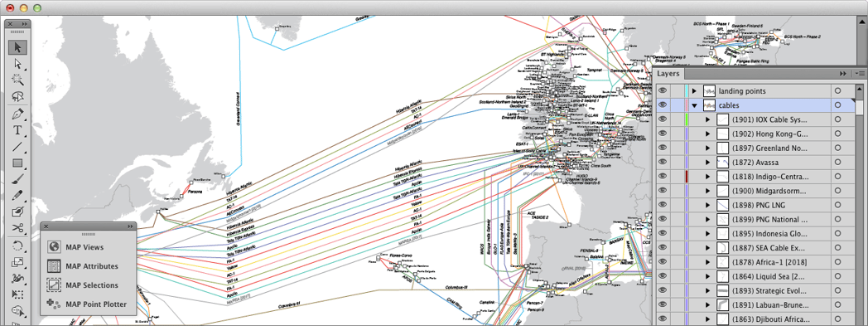Screen dimensions: 868x326
Task: Select the Rectangle tool
Action: click(17, 163)
